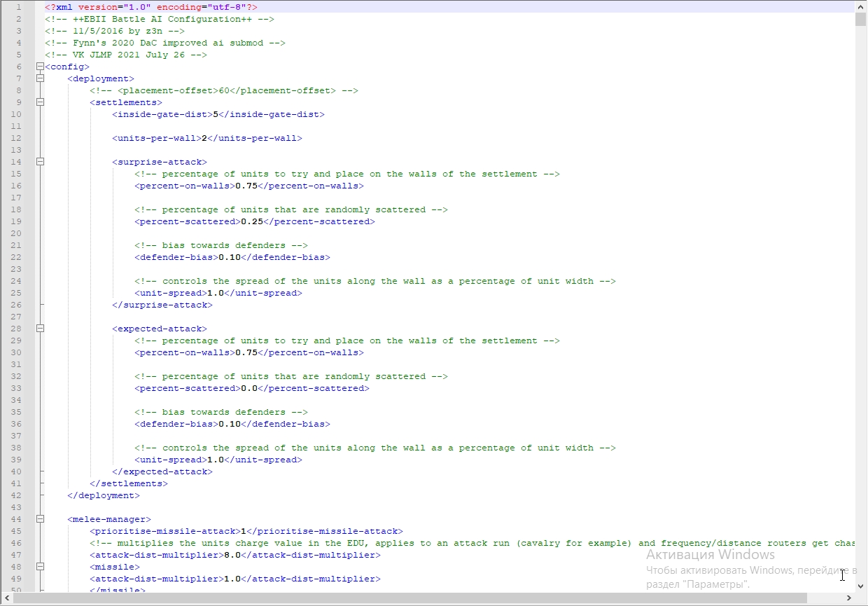Place cursor on inside-gate-dist value 5
The height and width of the screenshot is (606, 868).
[216, 114]
